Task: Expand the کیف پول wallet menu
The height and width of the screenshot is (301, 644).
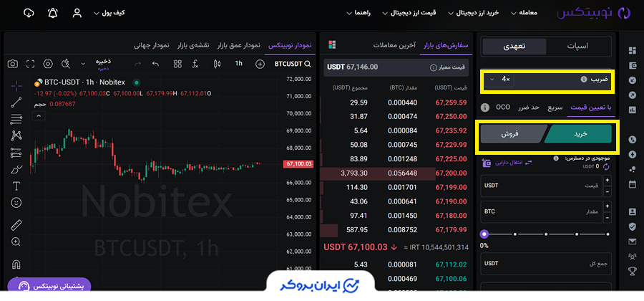Action: (x=109, y=13)
